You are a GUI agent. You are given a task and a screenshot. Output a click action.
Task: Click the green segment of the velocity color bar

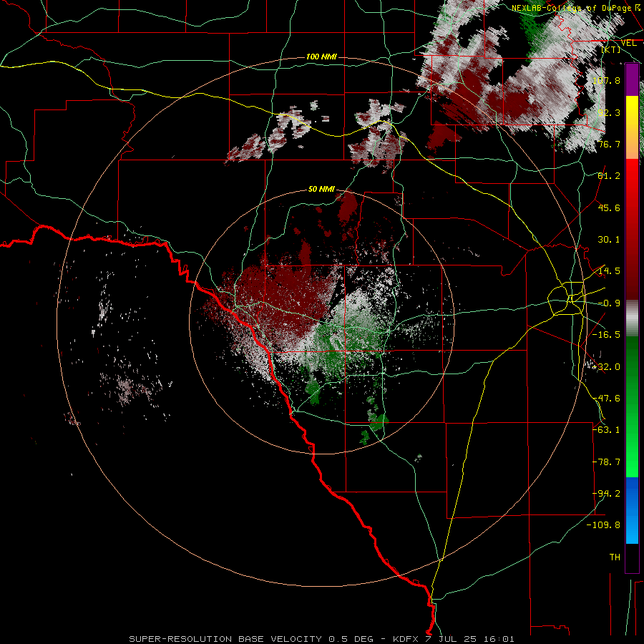point(632,406)
